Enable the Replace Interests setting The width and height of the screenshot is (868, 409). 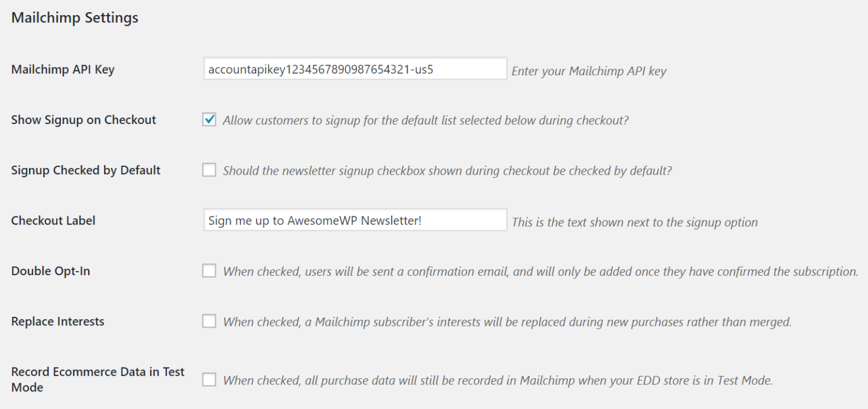pos(209,321)
